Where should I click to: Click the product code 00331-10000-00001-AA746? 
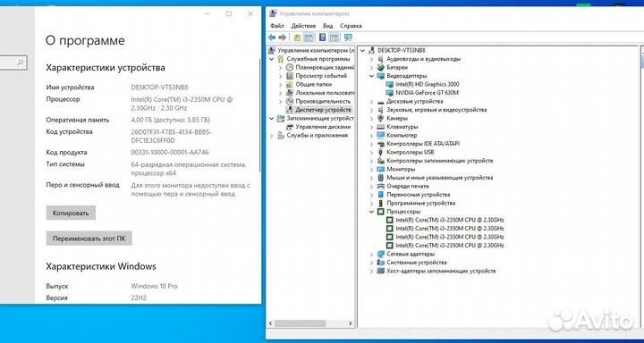click(170, 152)
